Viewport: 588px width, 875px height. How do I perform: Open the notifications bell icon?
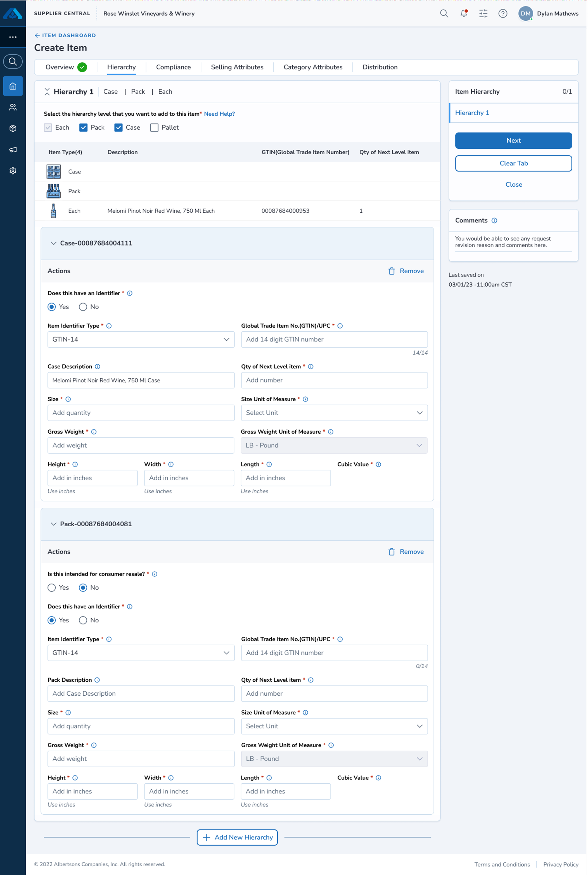tap(464, 13)
